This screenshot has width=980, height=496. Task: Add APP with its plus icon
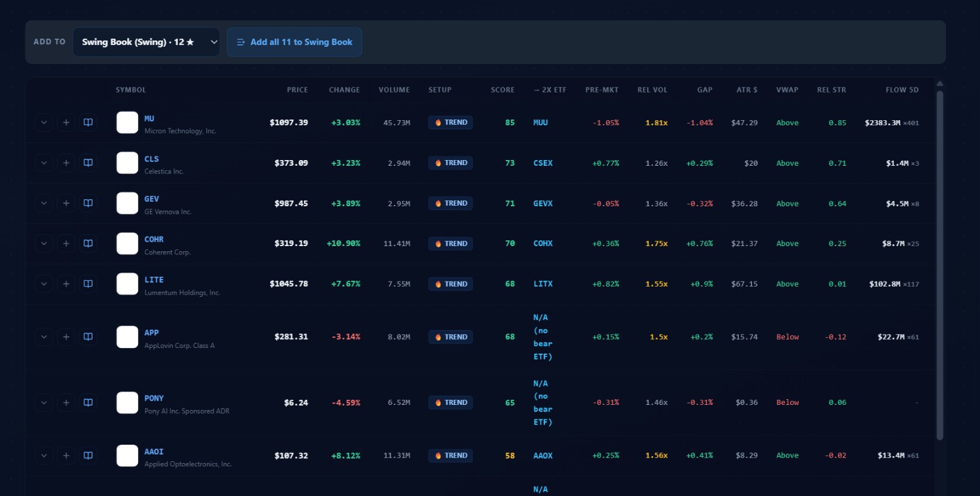tap(66, 337)
